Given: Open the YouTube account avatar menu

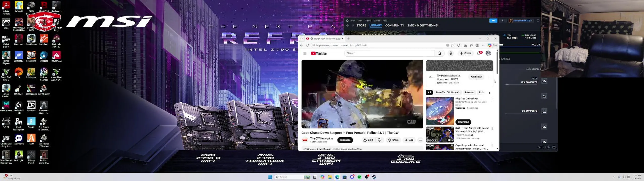Looking at the screenshot, I should click(488, 53).
